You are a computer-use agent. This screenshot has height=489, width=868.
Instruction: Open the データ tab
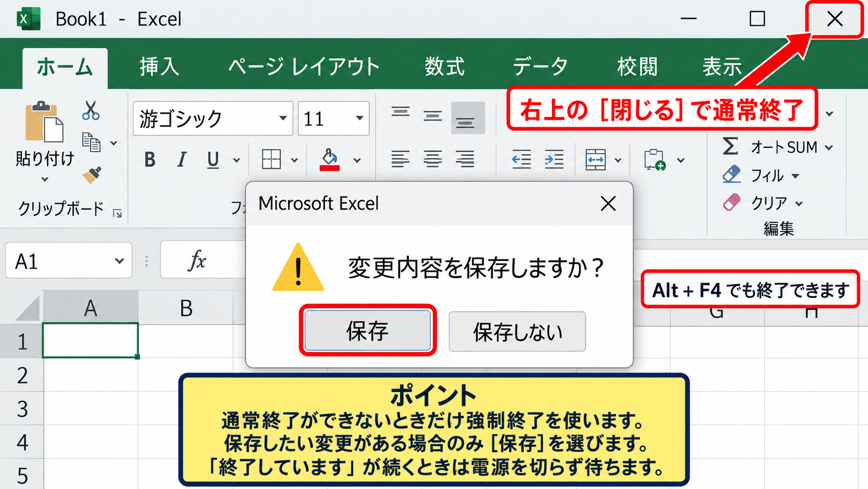pos(540,67)
